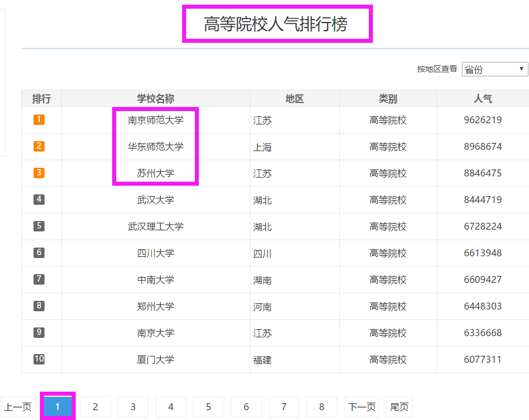Go to page 5

coord(209,407)
